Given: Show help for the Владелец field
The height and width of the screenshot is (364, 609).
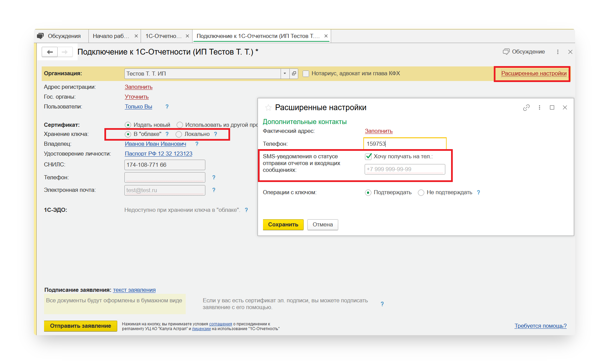Looking at the screenshot, I should click(x=197, y=144).
